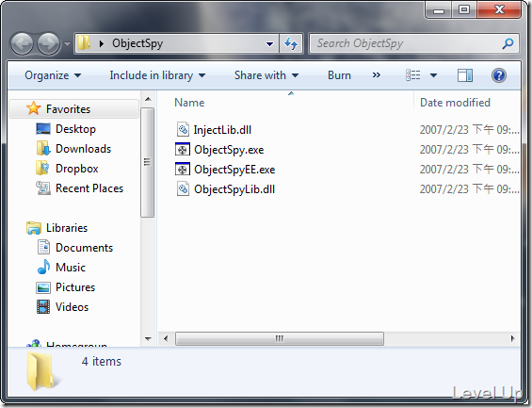Click the Libraries icon
This screenshot has width=532, height=408.
coord(34,228)
